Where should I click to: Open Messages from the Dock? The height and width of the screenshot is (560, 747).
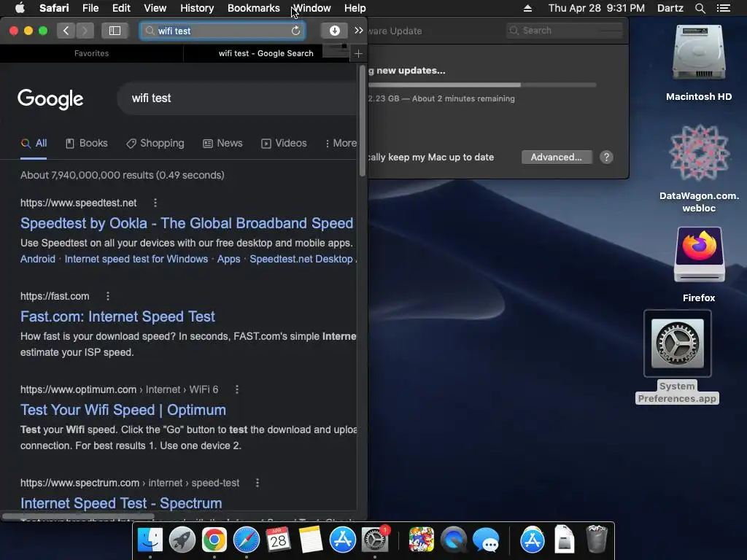485,540
